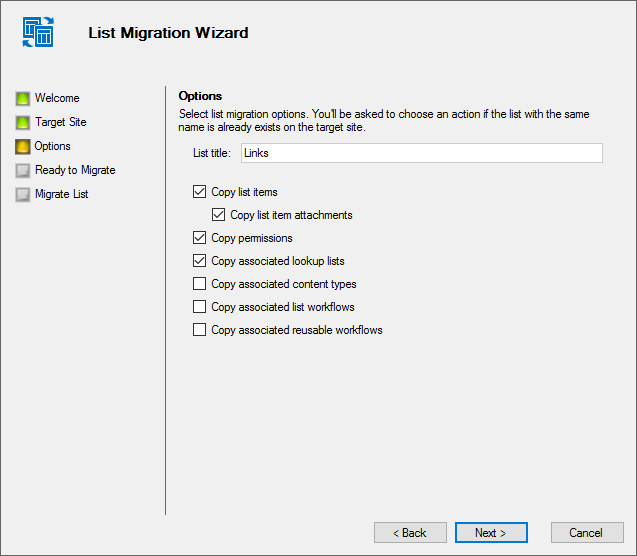Enable Copy associated list workflows

tap(199, 307)
